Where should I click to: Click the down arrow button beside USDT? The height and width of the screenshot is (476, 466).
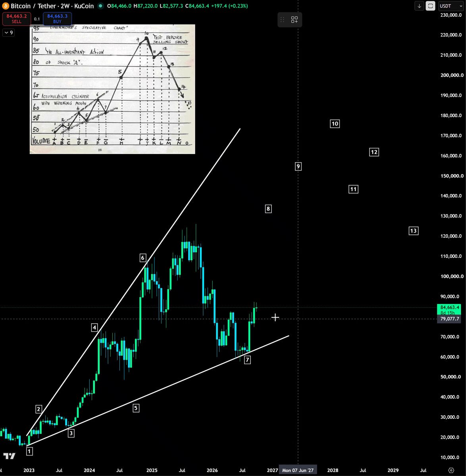pyautogui.click(x=419, y=6)
